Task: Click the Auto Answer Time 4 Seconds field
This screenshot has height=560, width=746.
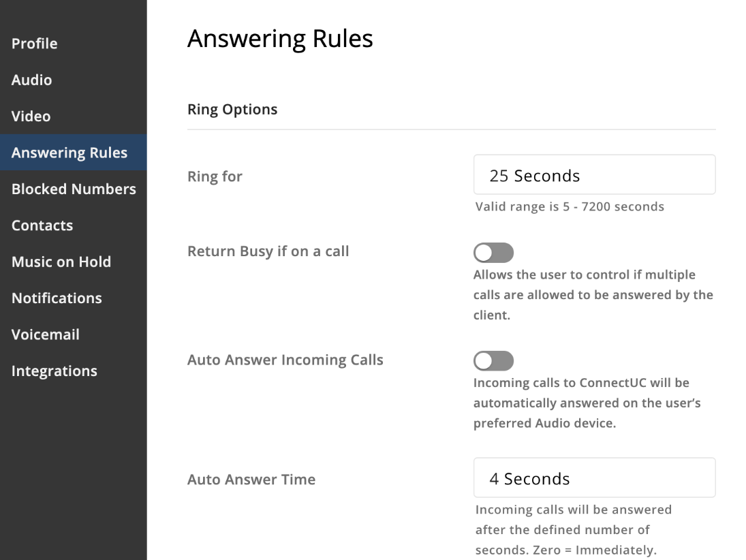Action: (594, 478)
